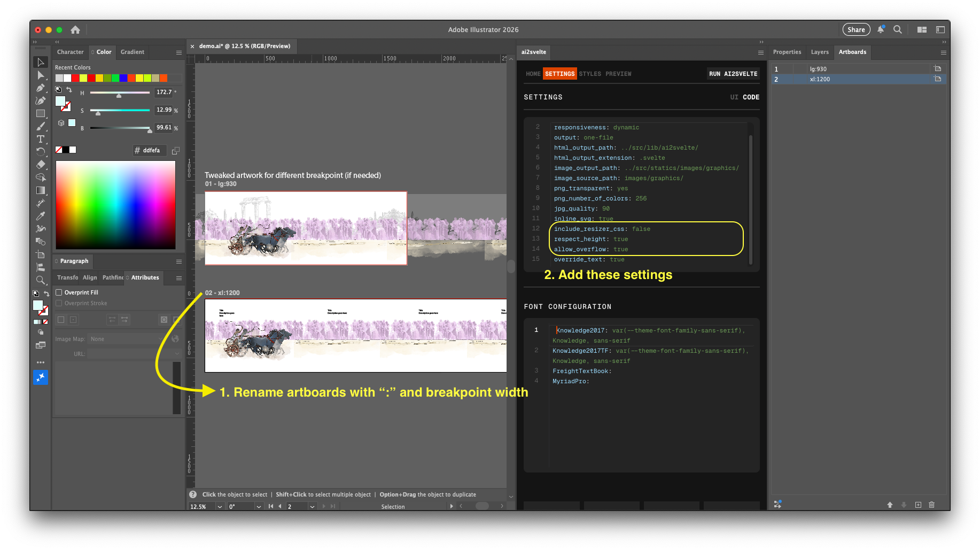The image size is (980, 550).
Task: Open the notifications bell
Action: [881, 30]
